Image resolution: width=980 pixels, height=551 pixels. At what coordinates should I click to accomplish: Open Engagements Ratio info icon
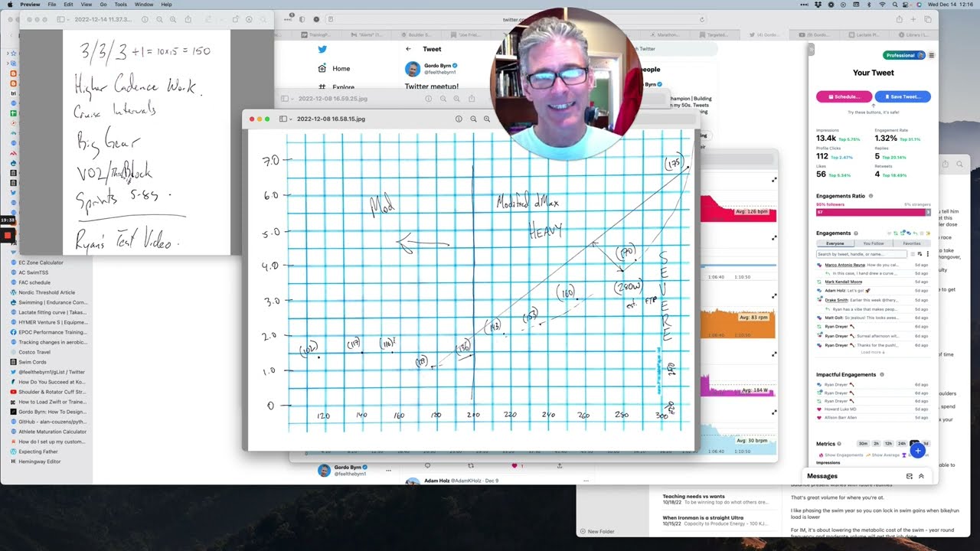(871, 196)
